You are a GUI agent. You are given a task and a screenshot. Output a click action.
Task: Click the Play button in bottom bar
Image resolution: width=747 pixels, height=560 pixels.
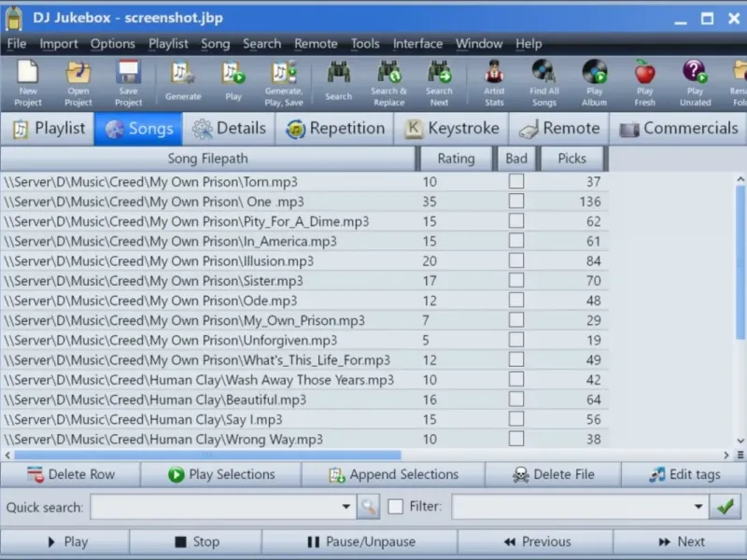(64, 542)
